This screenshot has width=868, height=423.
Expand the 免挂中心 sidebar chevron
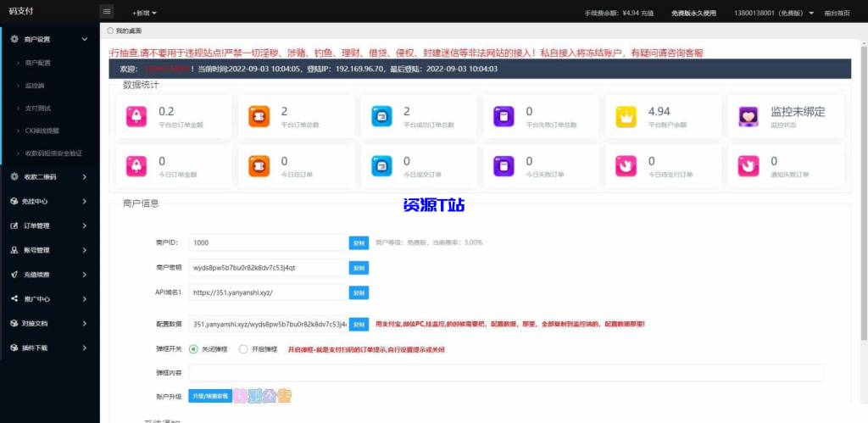[85, 202]
